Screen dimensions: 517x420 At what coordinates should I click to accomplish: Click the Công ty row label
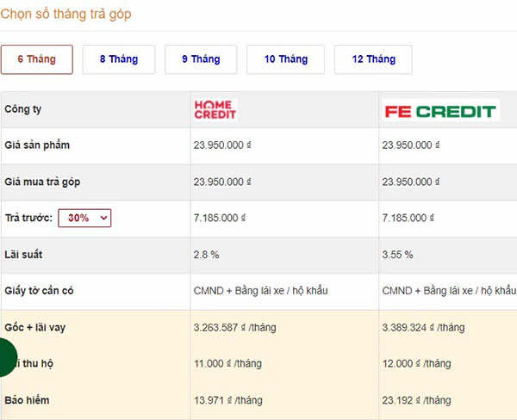pyautogui.click(x=22, y=109)
